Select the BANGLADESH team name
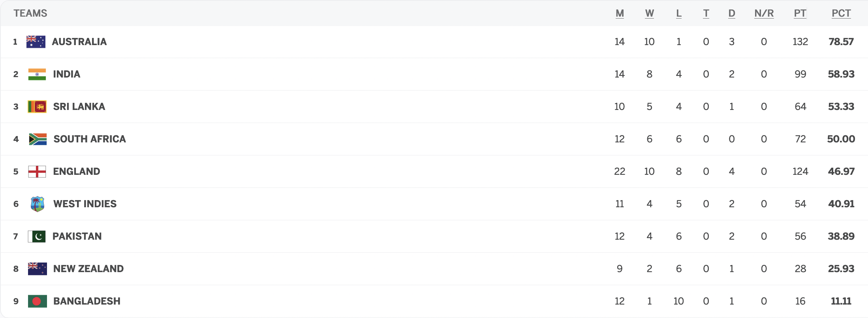The width and height of the screenshot is (868, 318). 87,301
